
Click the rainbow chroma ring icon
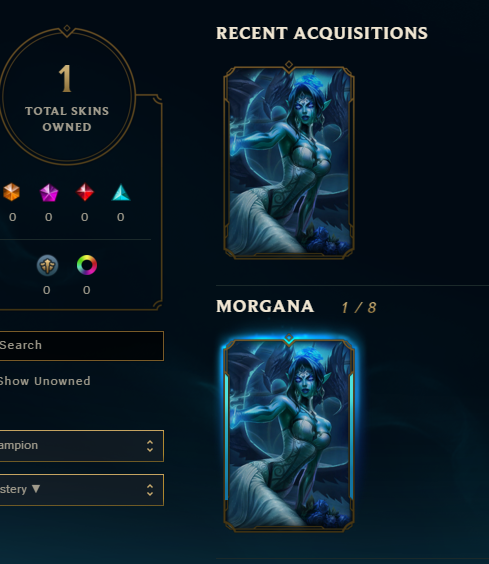tap(87, 265)
